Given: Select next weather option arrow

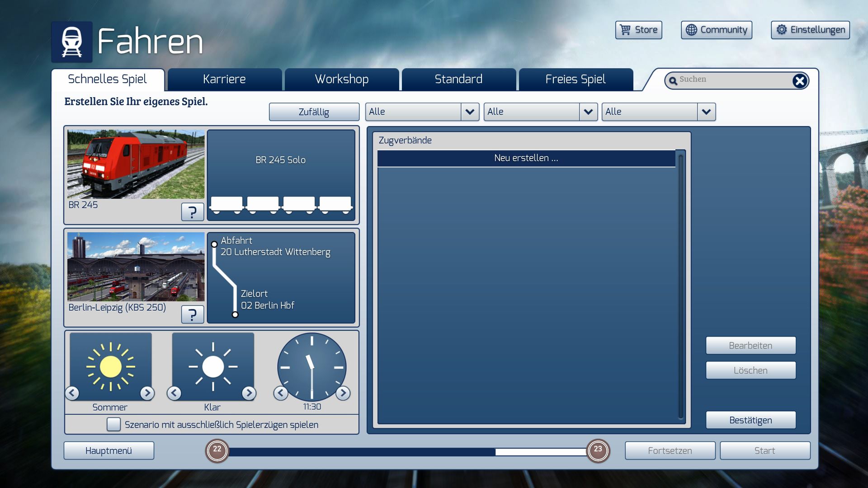Looking at the screenshot, I should tap(249, 393).
